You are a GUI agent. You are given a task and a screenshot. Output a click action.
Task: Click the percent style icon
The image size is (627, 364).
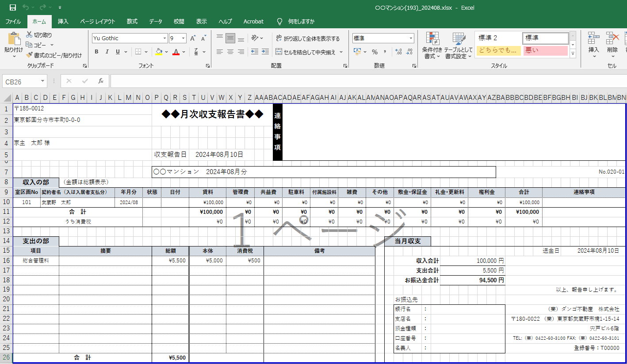(x=375, y=52)
